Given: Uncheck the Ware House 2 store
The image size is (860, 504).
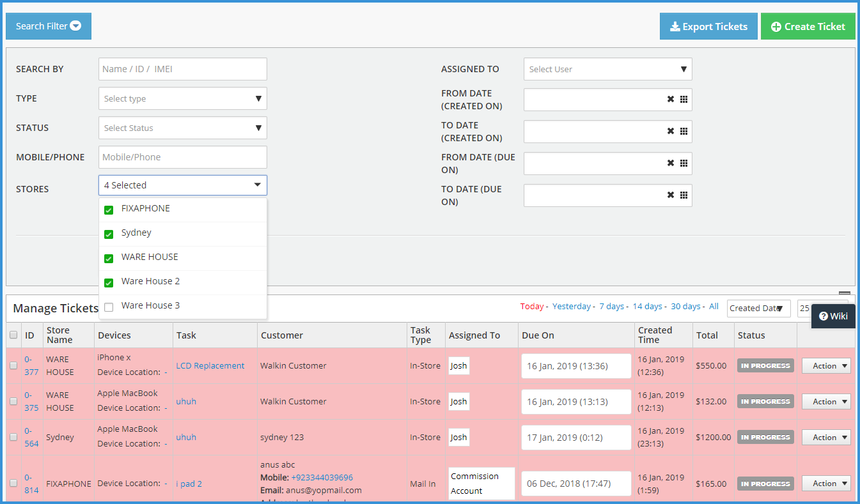Looking at the screenshot, I should coord(109,283).
